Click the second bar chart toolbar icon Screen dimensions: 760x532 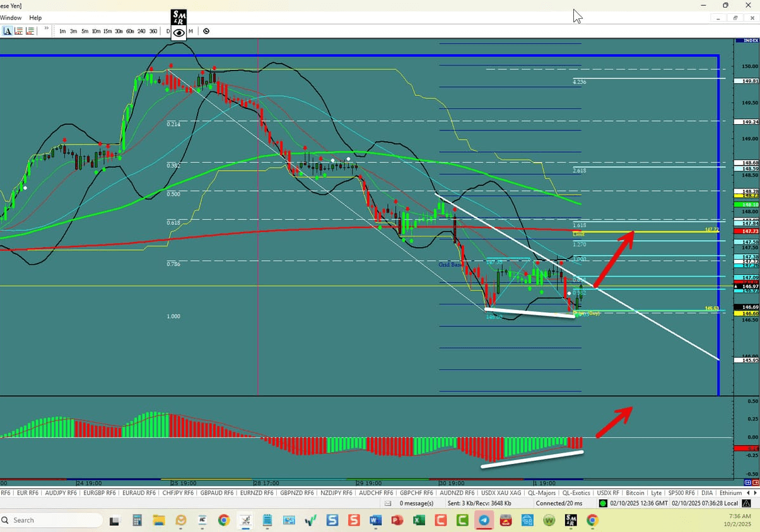(30, 31)
